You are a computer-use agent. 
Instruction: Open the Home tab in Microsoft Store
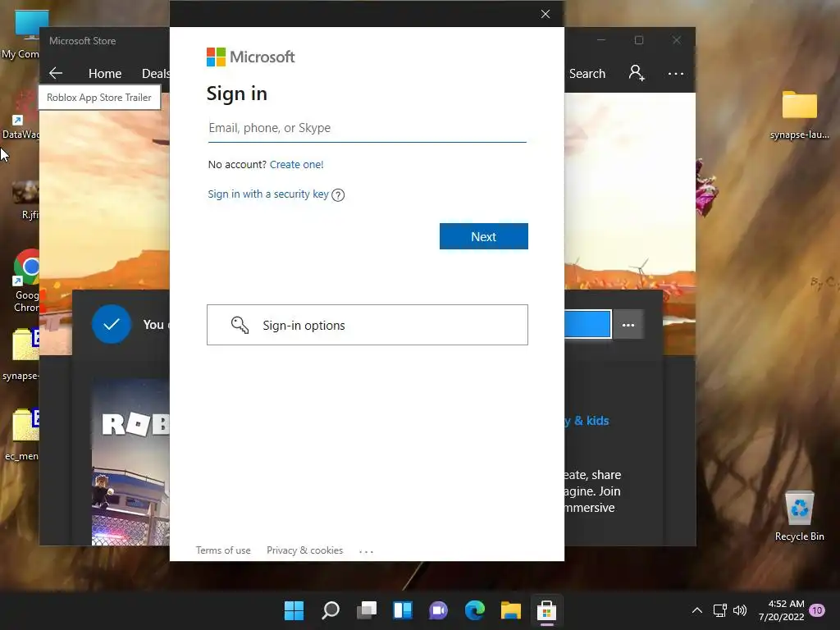pyautogui.click(x=105, y=73)
